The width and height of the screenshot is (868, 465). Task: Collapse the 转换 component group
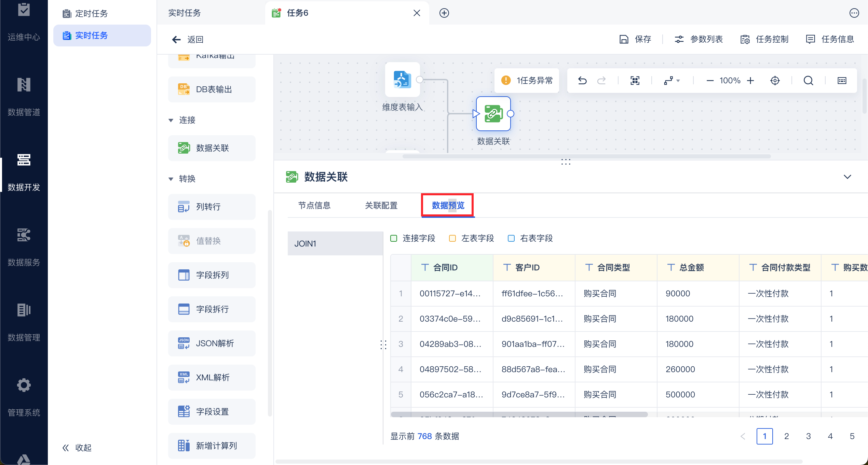171,179
